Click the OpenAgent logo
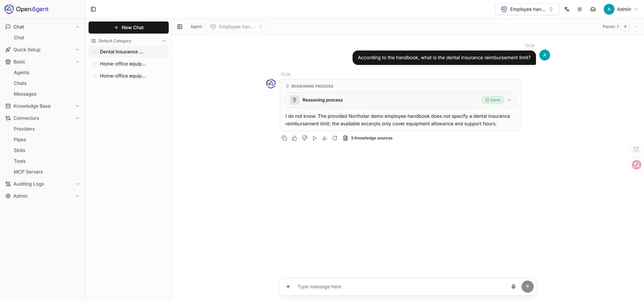 point(26,9)
